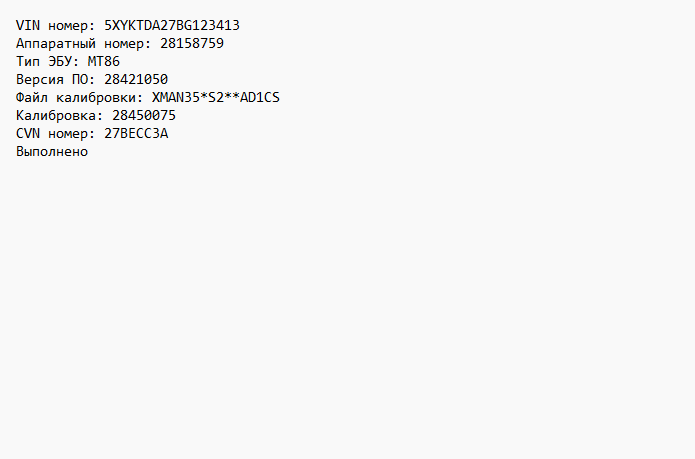Click the word Файл
This screenshot has height=459, width=695.
(x=32, y=97)
